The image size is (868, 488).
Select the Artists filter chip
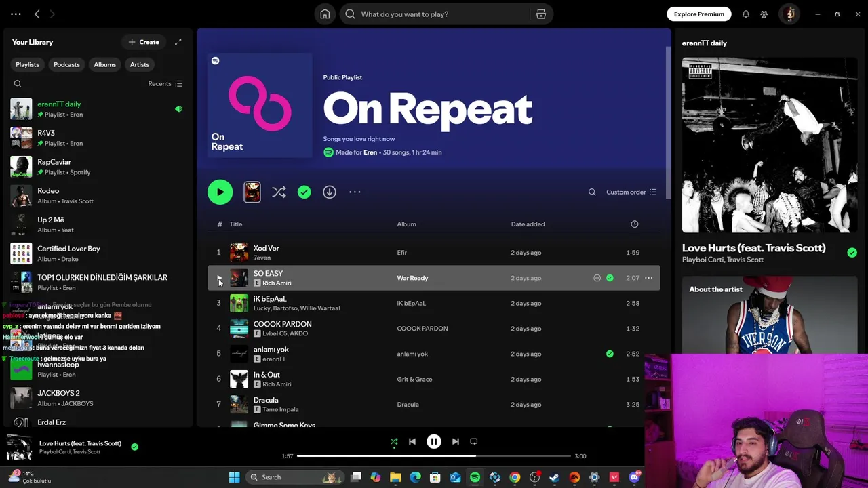tap(140, 64)
